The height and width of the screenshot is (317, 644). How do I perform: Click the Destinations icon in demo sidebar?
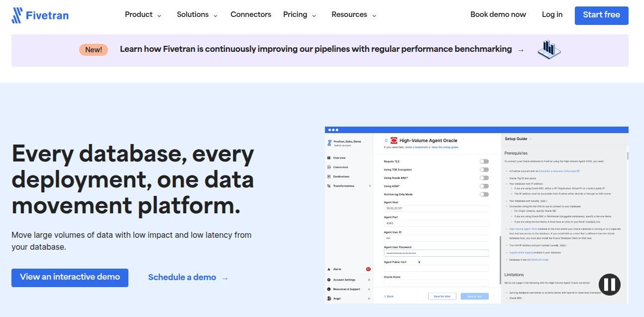pos(329,176)
